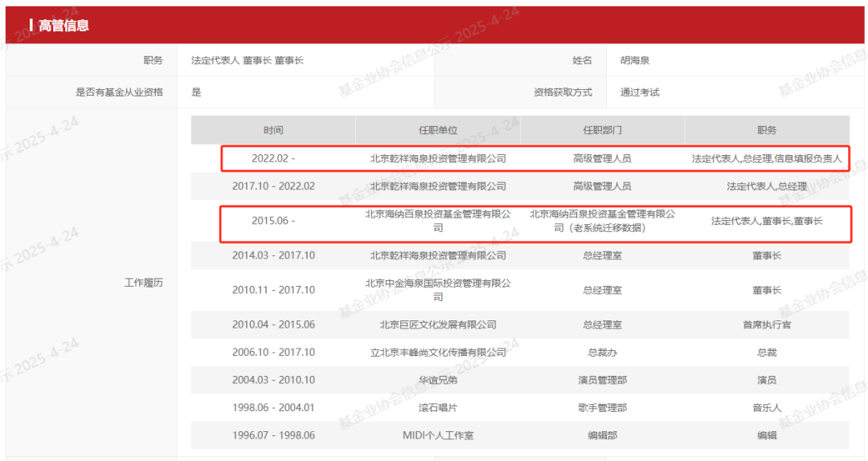Image resolution: width=868 pixels, height=461 pixels.
Task: Select the 通过考试 value
Action: coord(640,92)
